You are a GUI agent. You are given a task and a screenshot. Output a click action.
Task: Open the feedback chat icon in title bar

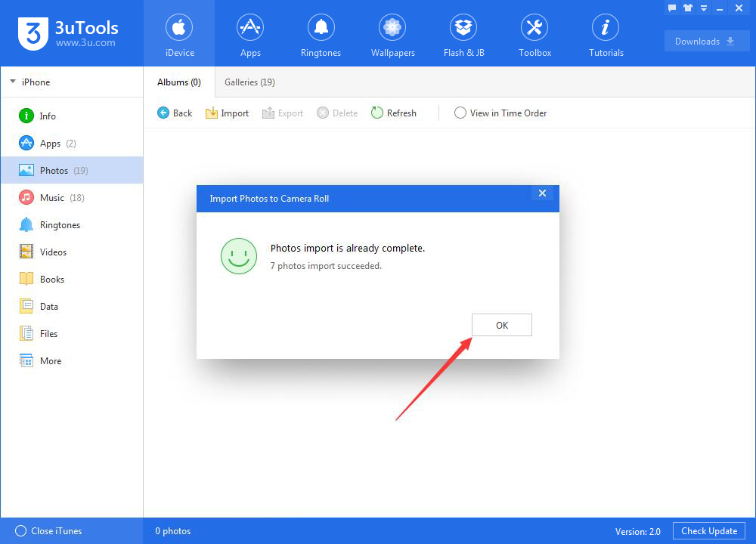coord(672,8)
